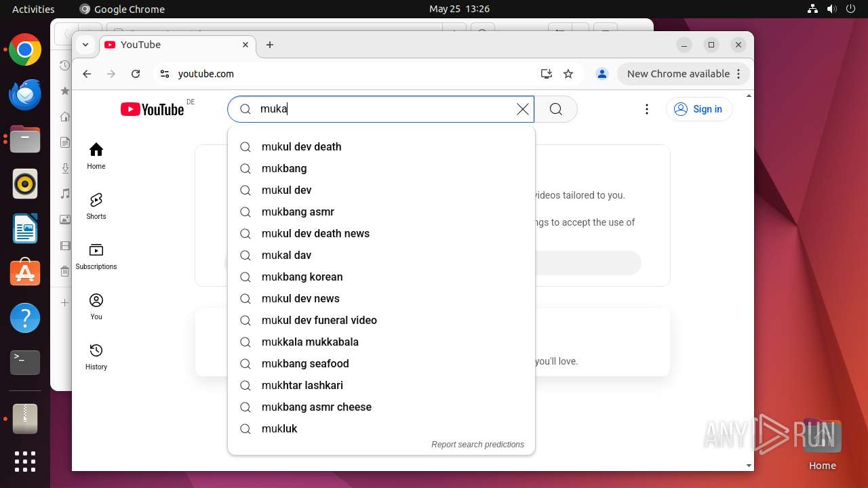The width and height of the screenshot is (868, 488).
Task: Open Activities overview
Action: point(33,9)
